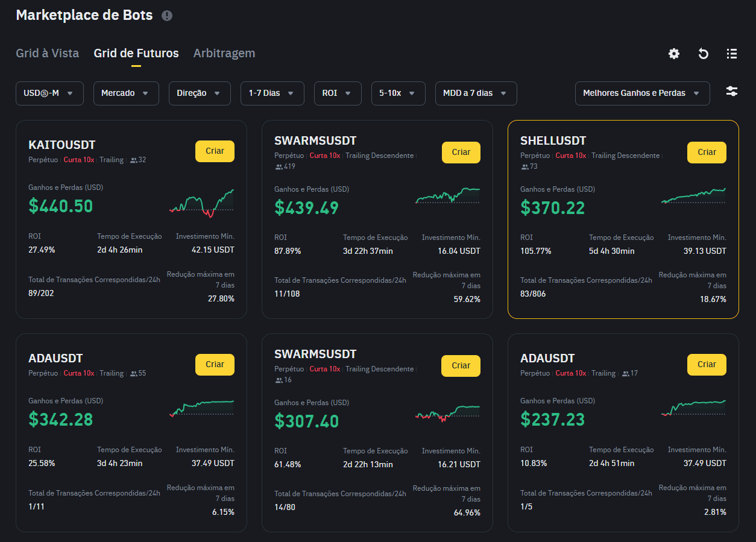Click the 5d 4h 30min runtime
756x542 pixels.
coord(612,251)
